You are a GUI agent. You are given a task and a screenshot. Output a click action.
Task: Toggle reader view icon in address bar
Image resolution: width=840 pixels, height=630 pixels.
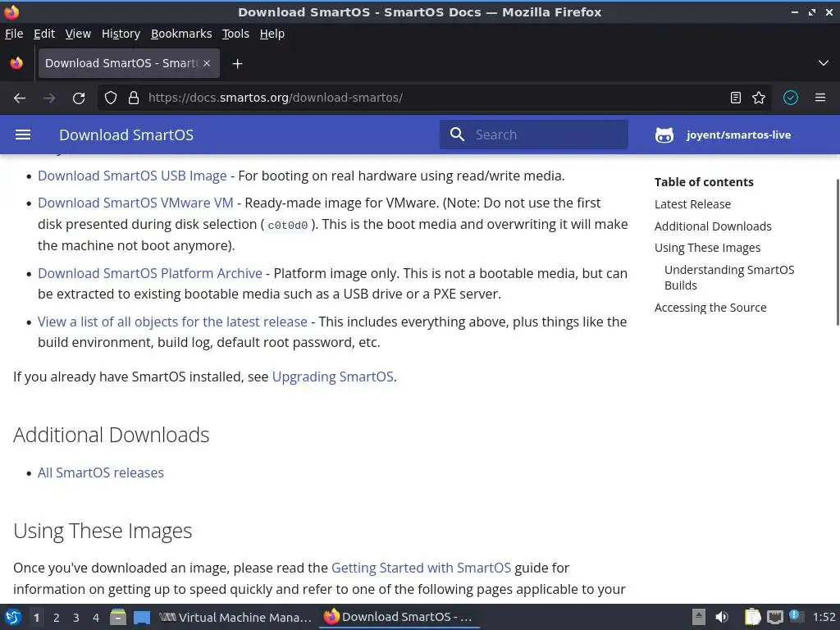pos(736,98)
